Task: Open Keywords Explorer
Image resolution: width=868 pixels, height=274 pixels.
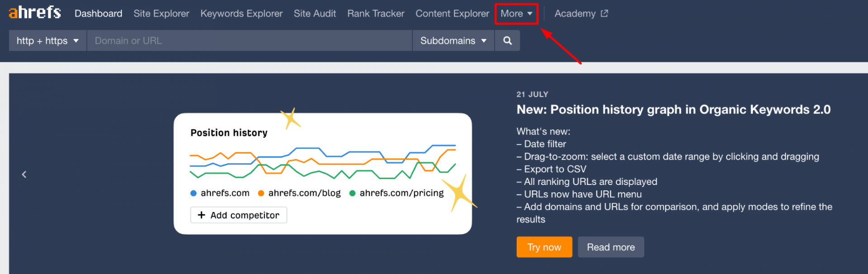Action: pyautogui.click(x=241, y=14)
